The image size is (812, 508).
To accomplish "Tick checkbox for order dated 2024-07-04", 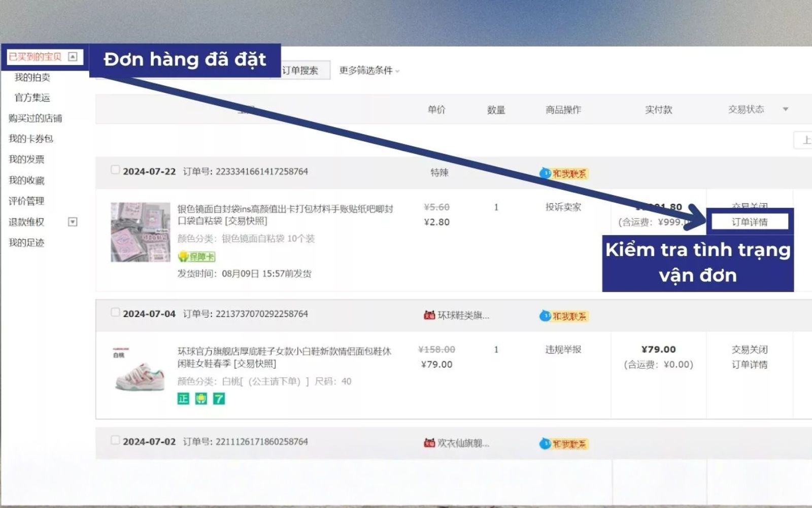I will pyautogui.click(x=115, y=312).
